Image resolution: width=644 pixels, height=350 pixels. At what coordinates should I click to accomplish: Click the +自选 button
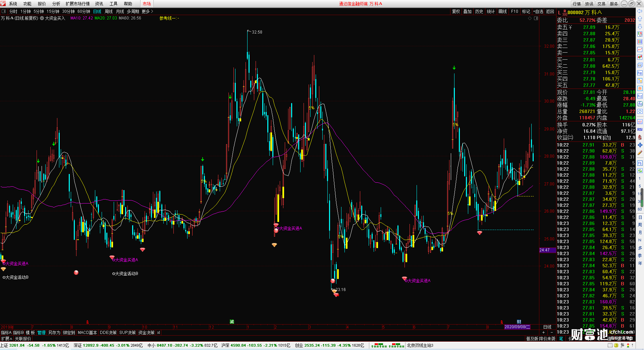(538, 11)
